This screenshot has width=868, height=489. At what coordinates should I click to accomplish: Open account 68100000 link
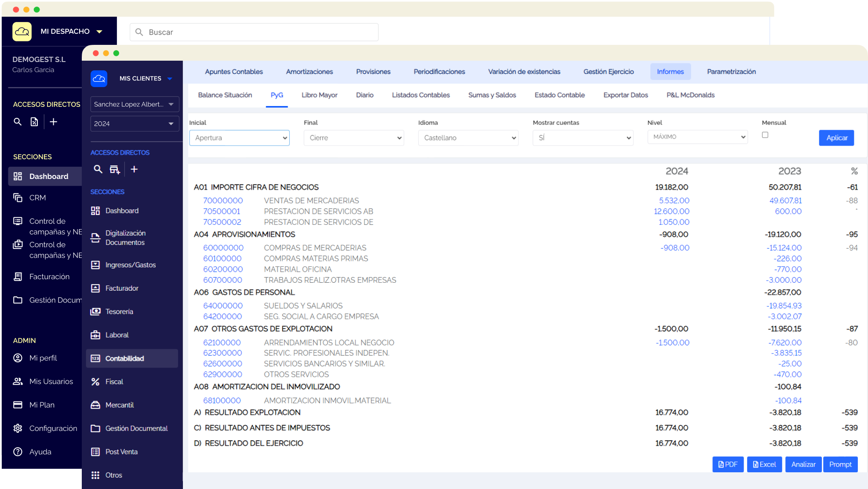pos(222,401)
